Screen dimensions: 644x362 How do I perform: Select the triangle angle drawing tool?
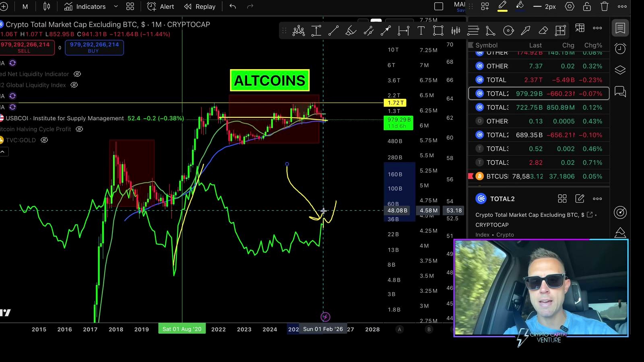(x=491, y=31)
